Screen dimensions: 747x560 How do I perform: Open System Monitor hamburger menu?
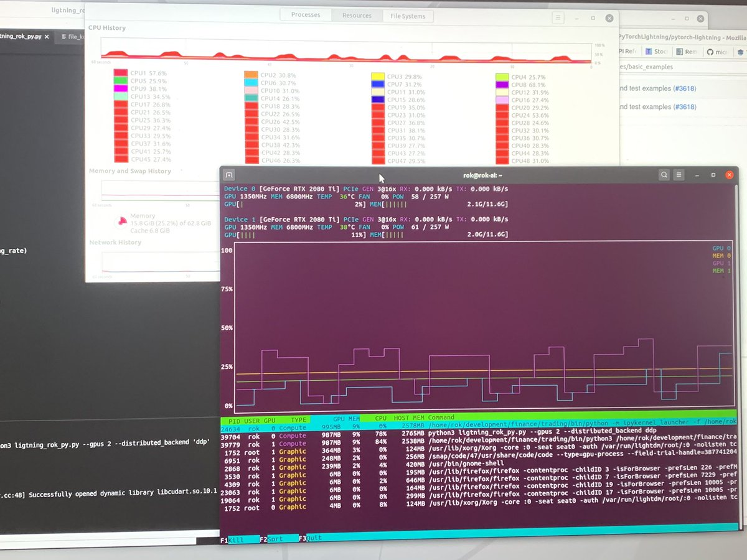(x=558, y=18)
